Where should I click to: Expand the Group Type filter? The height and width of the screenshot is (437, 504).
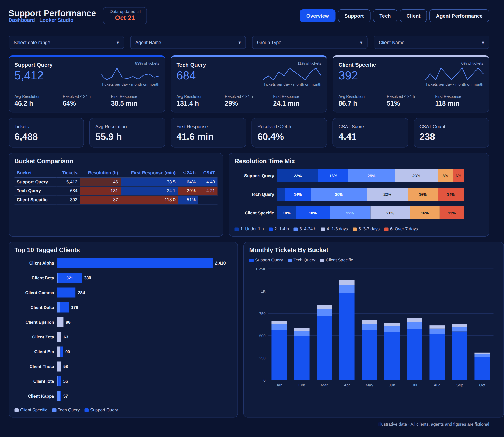(310, 43)
